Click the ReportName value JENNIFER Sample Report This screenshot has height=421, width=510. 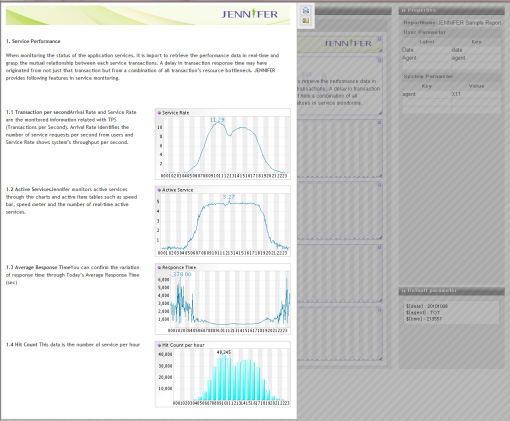coord(469,23)
